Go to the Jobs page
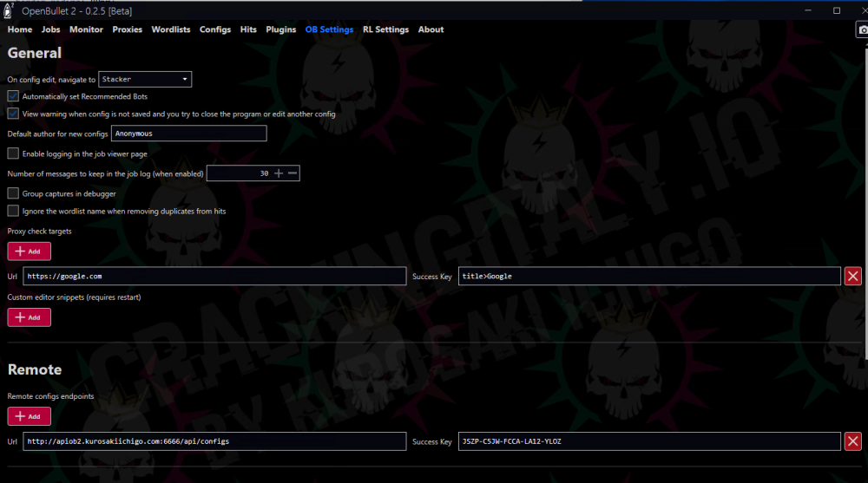868x483 pixels. point(50,29)
